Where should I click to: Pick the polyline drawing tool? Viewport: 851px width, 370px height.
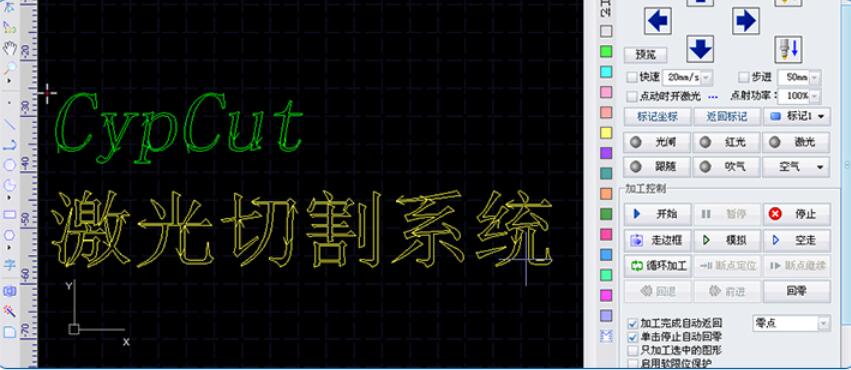point(10,145)
